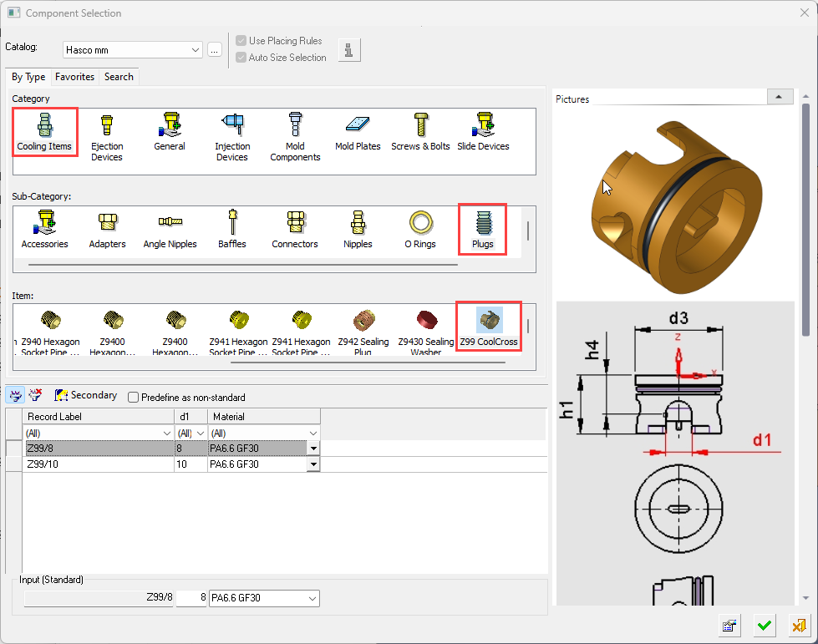818x644 pixels.
Task: Choose the Injection Devices category
Action: pyautogui.click(x=231, y=135)
